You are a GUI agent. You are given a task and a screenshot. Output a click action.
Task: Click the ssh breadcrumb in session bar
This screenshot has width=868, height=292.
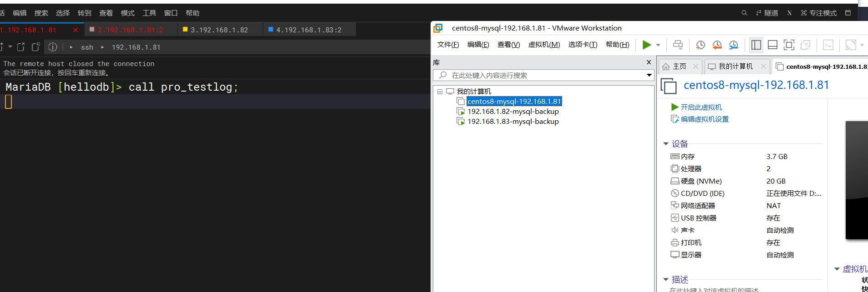click(87, 47)
